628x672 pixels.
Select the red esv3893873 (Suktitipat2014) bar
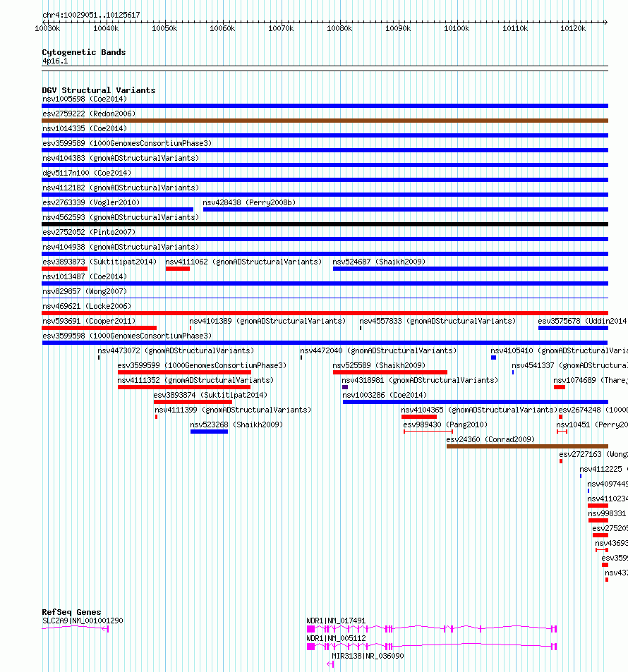click(x=64, y=269)
